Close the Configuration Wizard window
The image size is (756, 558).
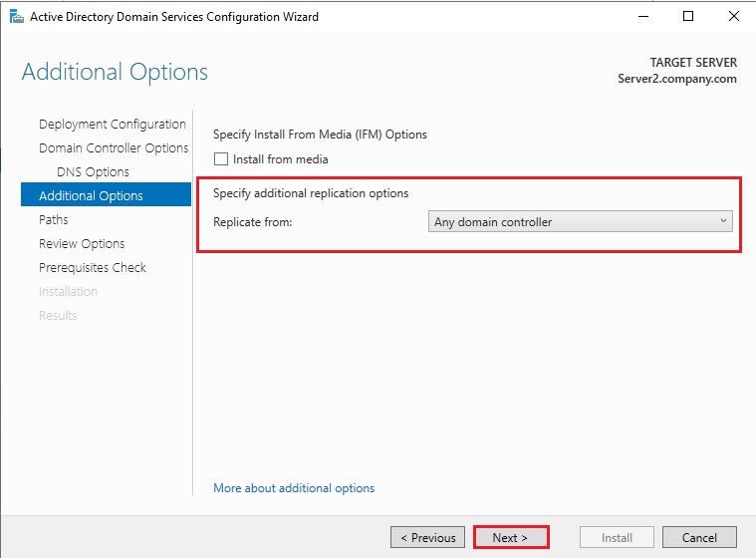733,17
